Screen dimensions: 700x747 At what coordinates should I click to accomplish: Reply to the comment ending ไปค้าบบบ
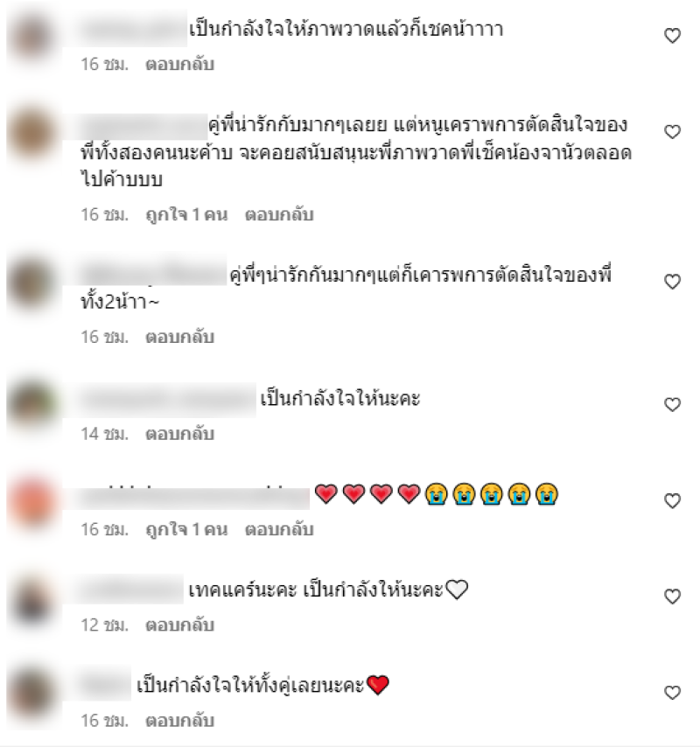(x=279, y=215)
